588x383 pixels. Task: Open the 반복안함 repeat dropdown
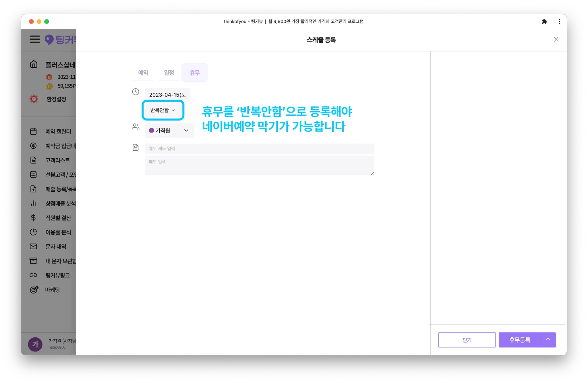tap(163, 110)
